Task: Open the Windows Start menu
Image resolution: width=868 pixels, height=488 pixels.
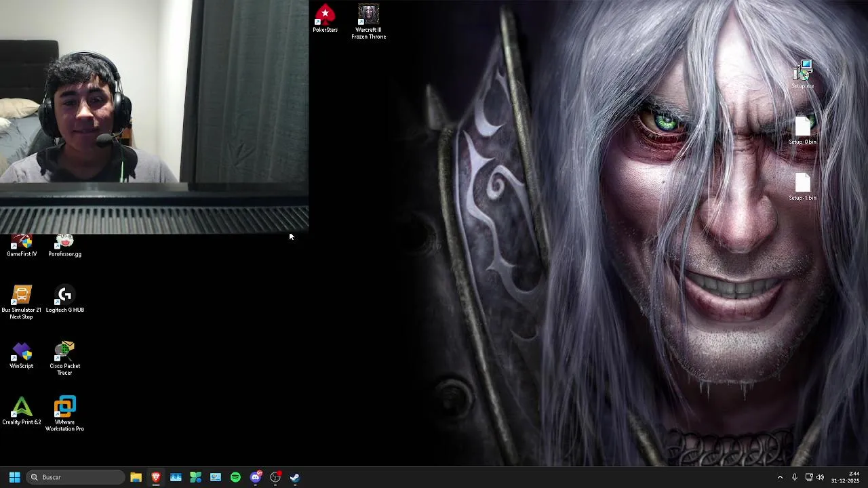Action: point(14,477)
